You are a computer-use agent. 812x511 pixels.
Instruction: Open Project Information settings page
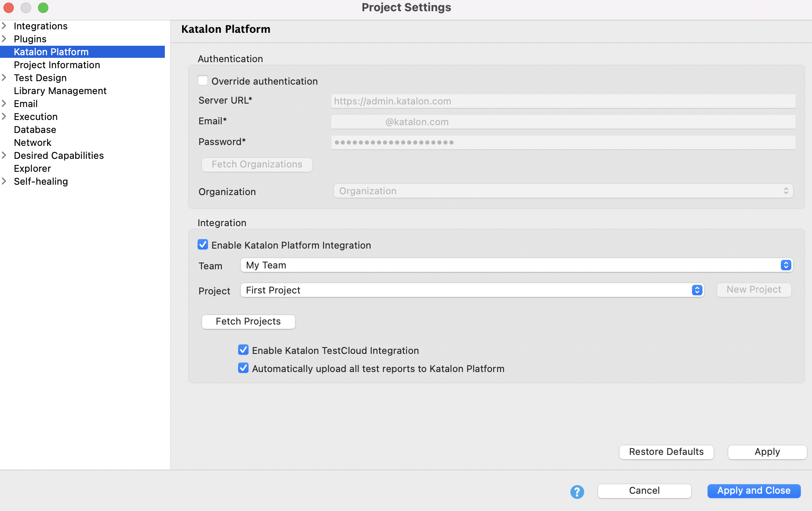click(x=57, y=65)
